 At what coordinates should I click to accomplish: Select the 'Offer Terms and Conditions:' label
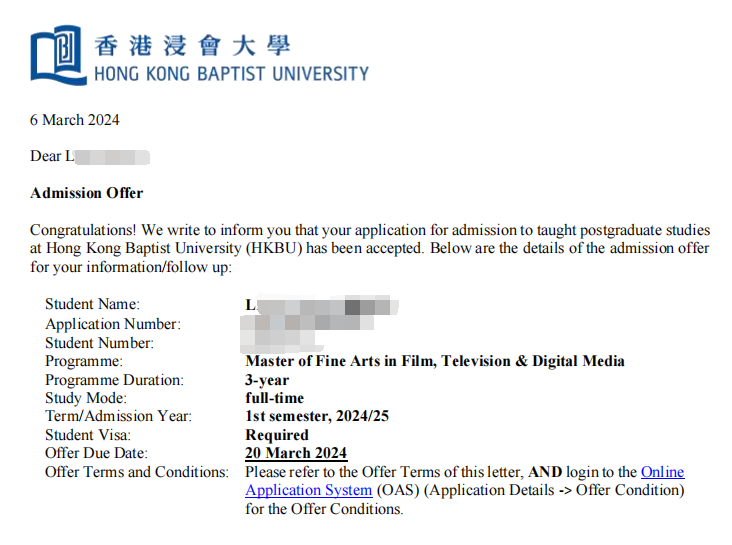(137, 472)
